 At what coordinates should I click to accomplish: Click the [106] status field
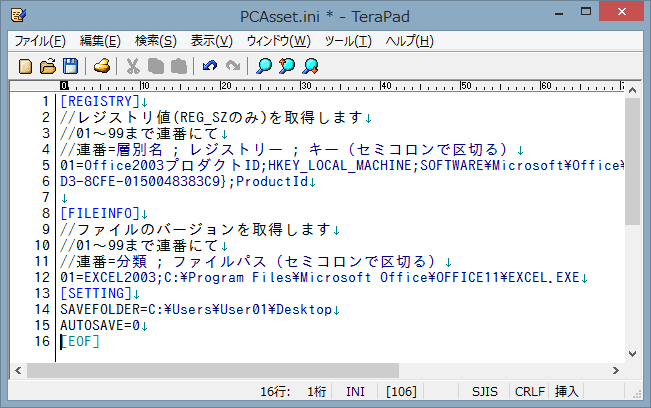(x=401, y=391)
